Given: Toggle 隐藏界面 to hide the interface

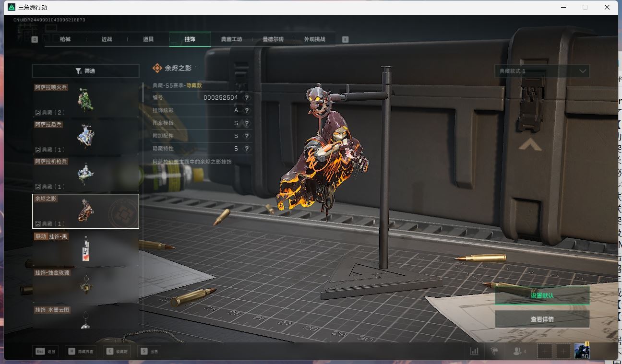Looking at the screenshot, I should click(81, 352).
